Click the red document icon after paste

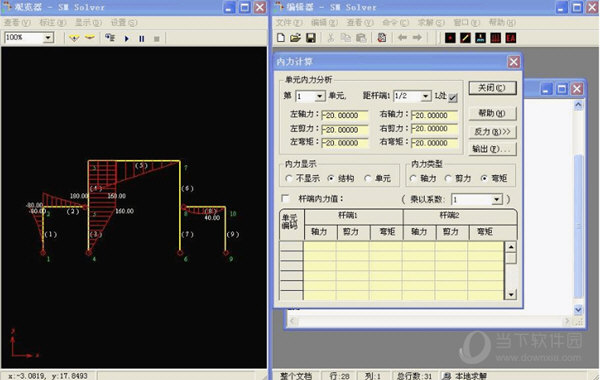click(382, 38)
